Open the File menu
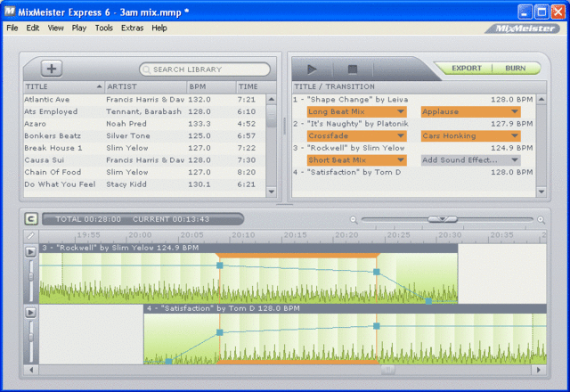The width and height of the screenshot is (570, 392). pos(12,28)
